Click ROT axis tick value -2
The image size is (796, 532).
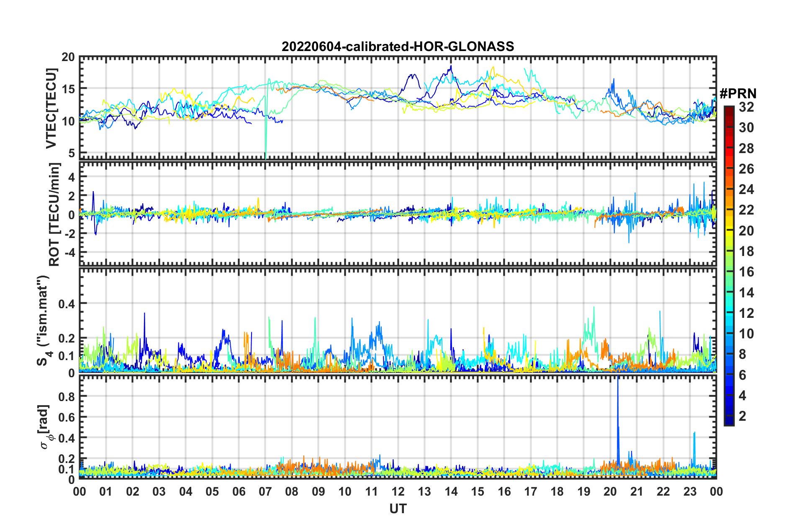(69, 234)
